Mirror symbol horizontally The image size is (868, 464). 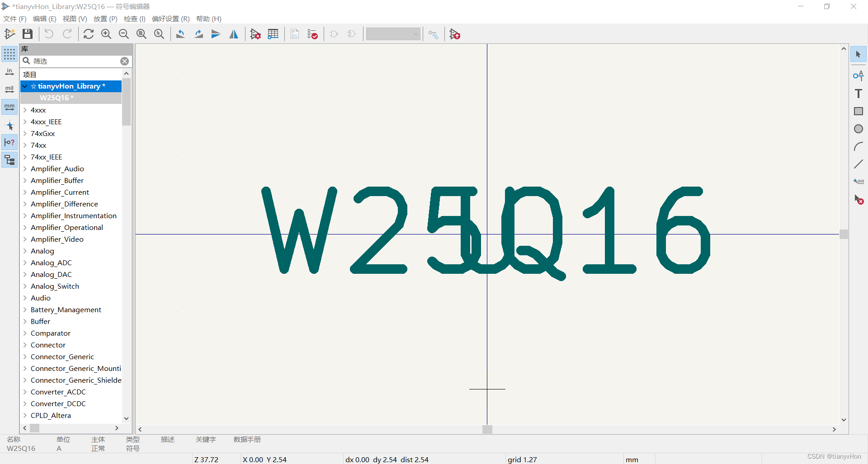pos(234,34)
